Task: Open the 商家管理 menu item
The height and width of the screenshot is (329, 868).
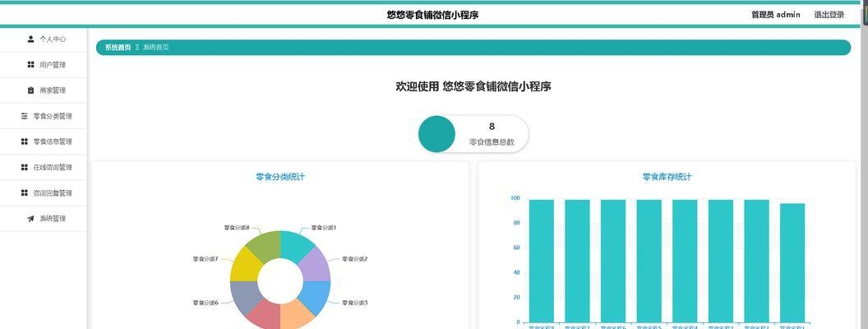Action: pyautogui.click(x=44, y=90)
